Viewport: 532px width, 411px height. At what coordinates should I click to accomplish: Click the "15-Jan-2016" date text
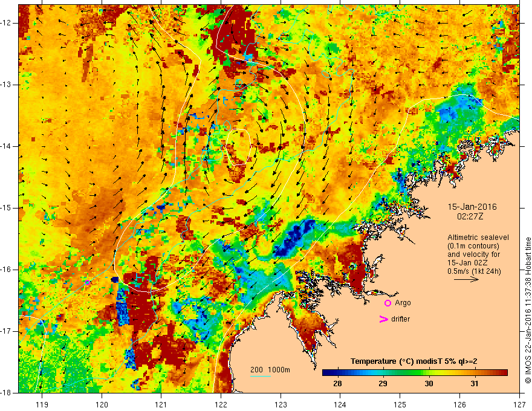click(472, 207)
